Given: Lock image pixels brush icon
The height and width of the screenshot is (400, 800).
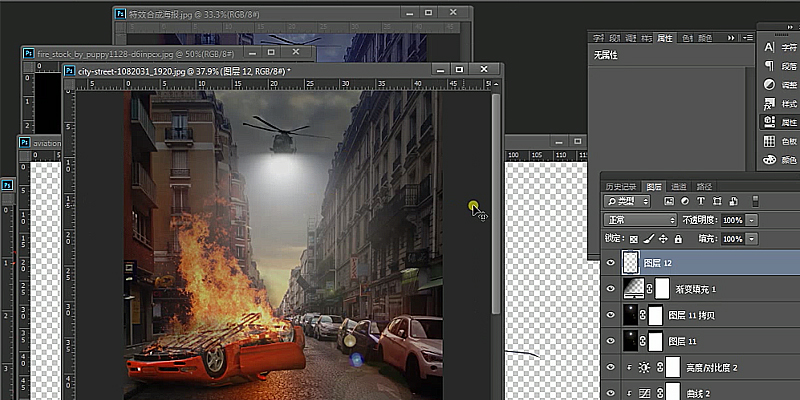Looking at the screenshot, I should tap(648, 239).
